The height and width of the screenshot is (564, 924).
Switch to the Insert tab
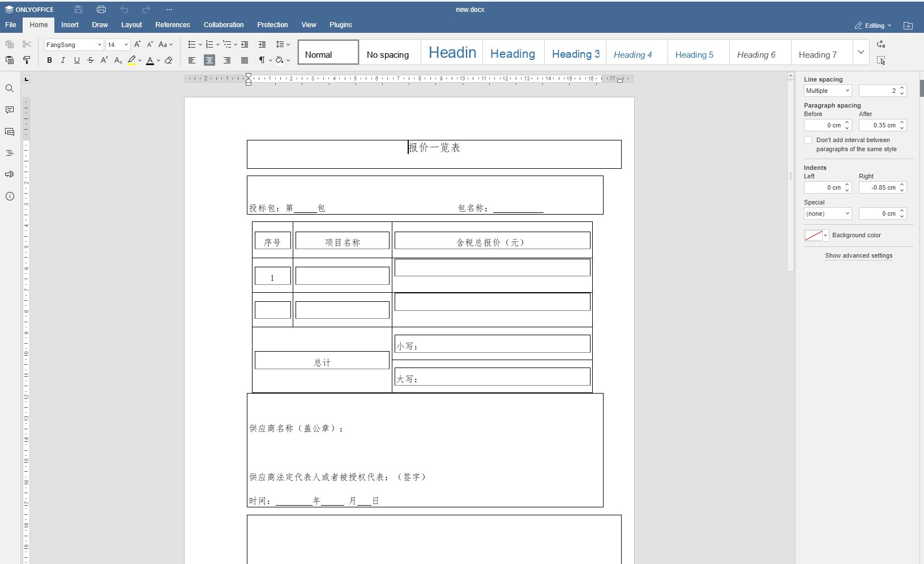click(x=70, y=25)
